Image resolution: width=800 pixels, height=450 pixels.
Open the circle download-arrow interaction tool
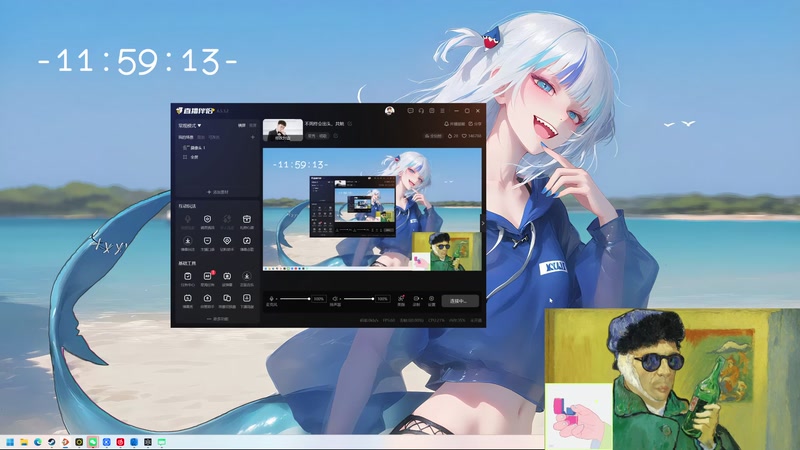coord(188,243)
